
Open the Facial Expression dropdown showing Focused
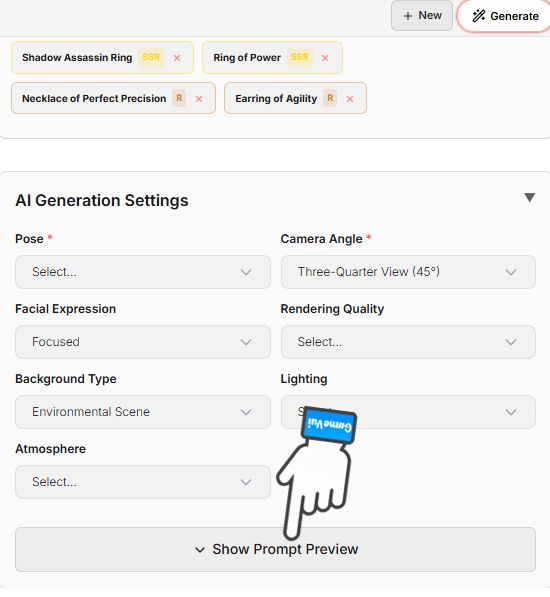click(143, 342)
